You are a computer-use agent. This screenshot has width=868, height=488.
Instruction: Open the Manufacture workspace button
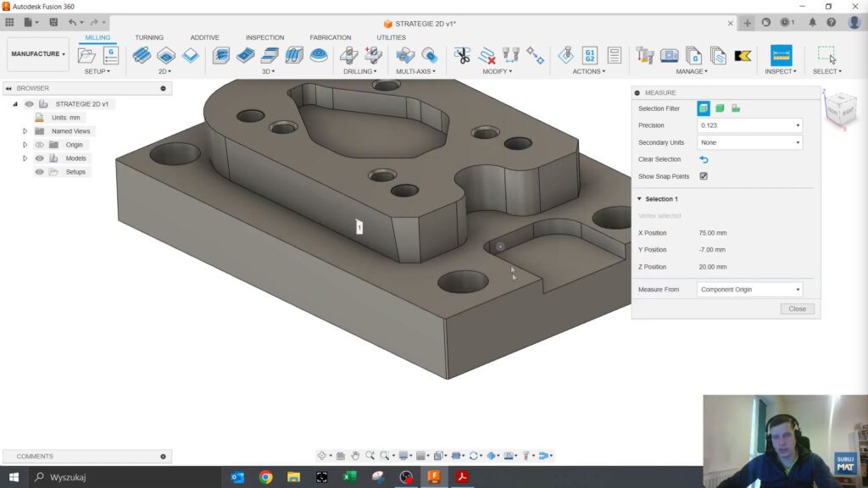pyautogui.click(x=38, y=54)
